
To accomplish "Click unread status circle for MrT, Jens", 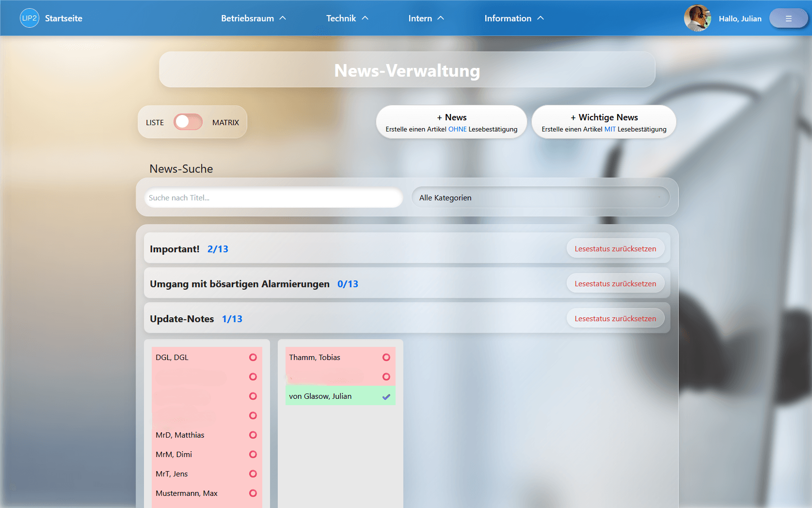I will click(x=253, y=474).
